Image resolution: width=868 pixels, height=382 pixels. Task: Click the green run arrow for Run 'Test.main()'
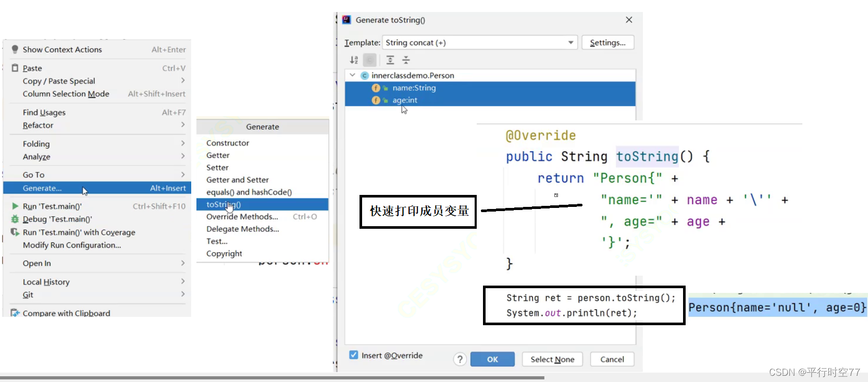(15, 206)
